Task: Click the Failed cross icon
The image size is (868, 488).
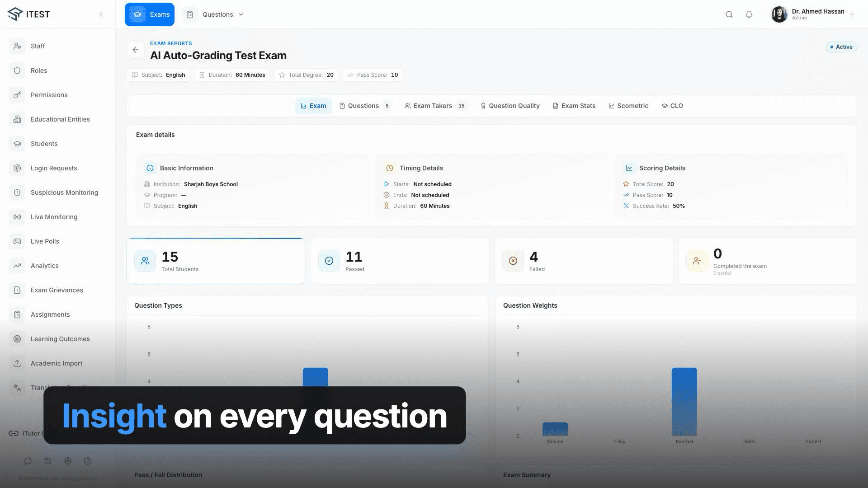Action: pos(513,261)
